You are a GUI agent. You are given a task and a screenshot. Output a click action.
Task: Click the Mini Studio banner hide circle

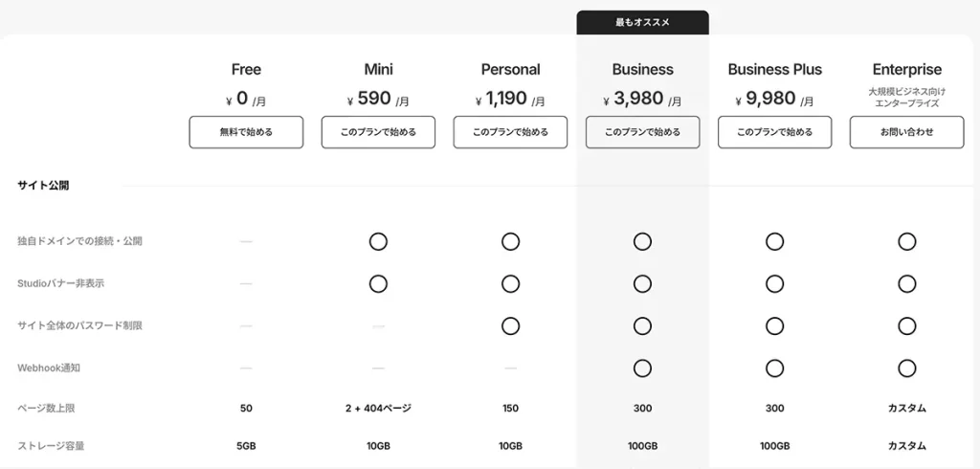[378, 284]
